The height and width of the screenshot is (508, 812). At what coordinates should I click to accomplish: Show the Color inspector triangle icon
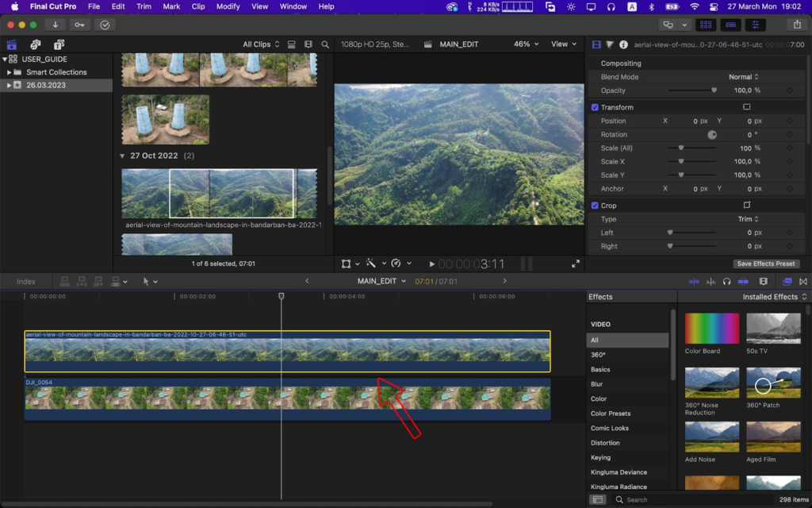coord(610,44)
